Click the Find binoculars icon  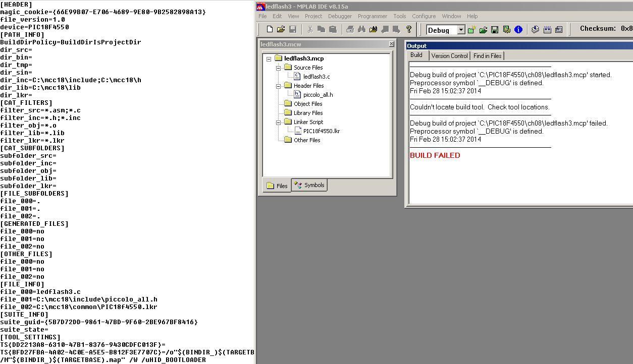(x=361, y=30)
